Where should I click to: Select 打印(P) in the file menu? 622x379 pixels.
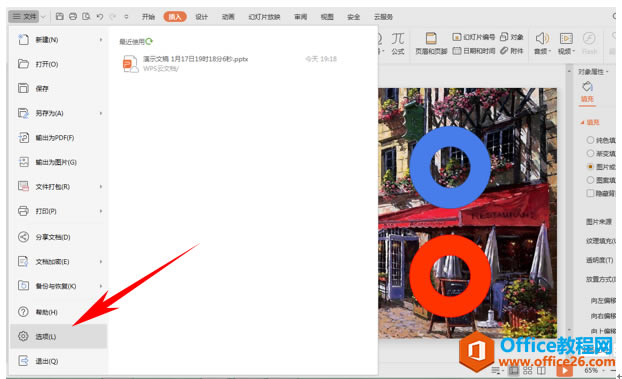(x=59, y=211)
